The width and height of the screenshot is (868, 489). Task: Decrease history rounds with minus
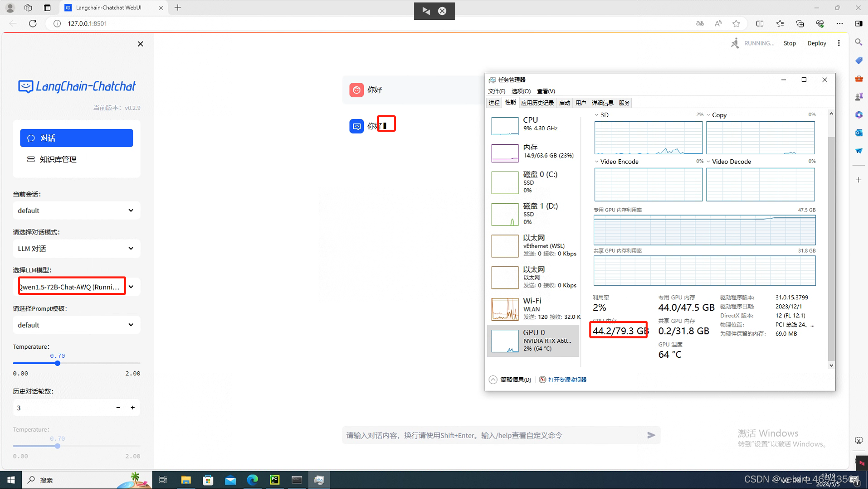click(x=118, y=408)
